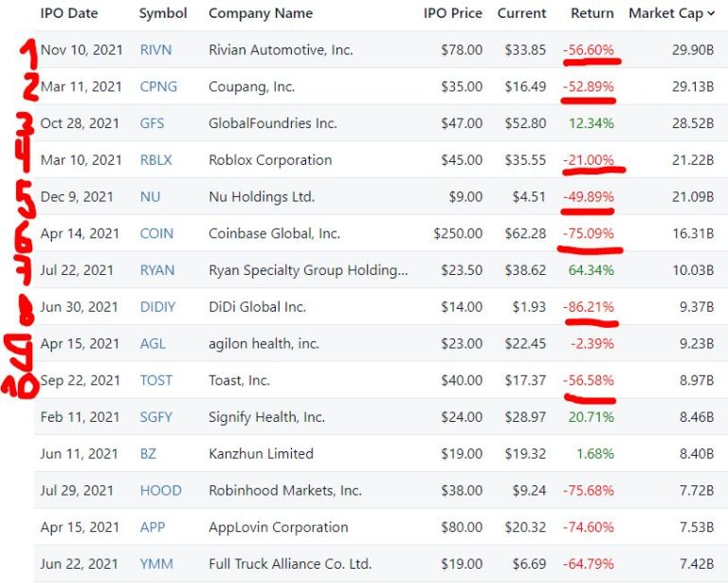This screenshot has height=583, width=728.
Task: Open the HOOD symbol link
Action: [158, 490]
